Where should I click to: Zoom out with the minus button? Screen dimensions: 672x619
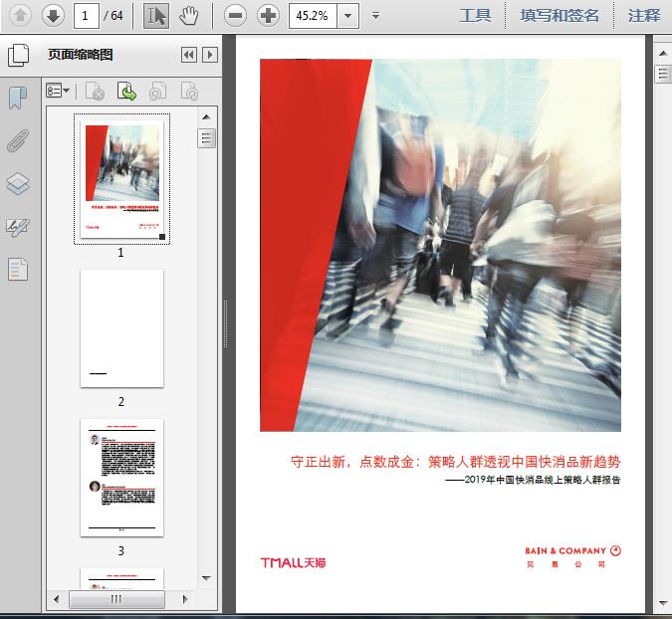pos(235,16)
